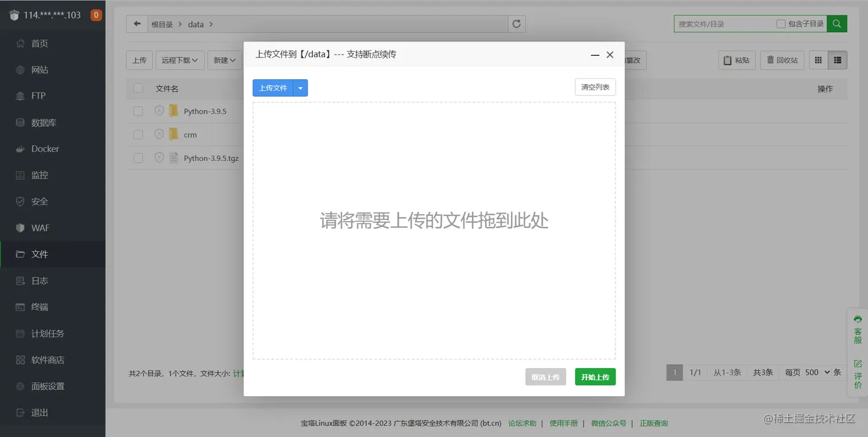868x437 pixels.
Task: Open Docker section in sidebar
Action: pyautogui.click(x=53, y=149)
